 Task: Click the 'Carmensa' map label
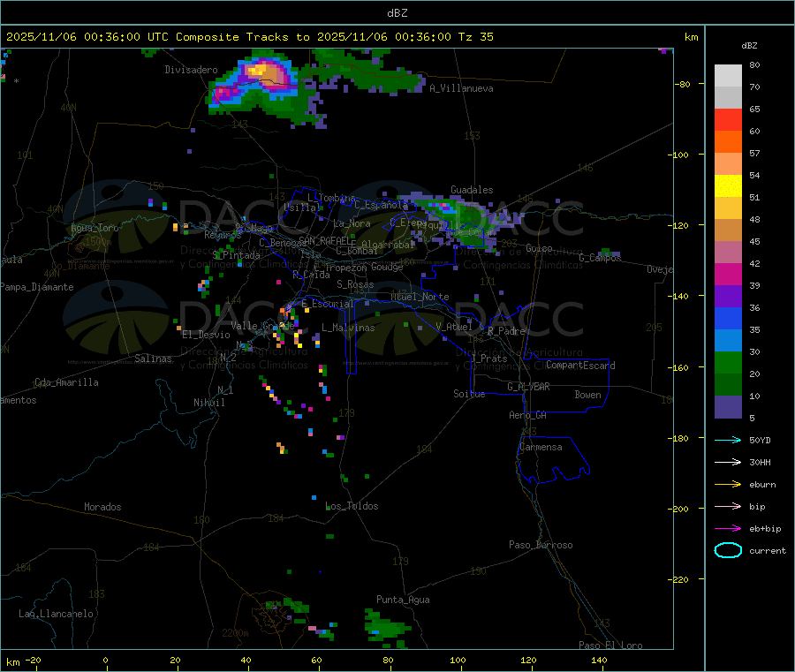(x=541, y=447)
